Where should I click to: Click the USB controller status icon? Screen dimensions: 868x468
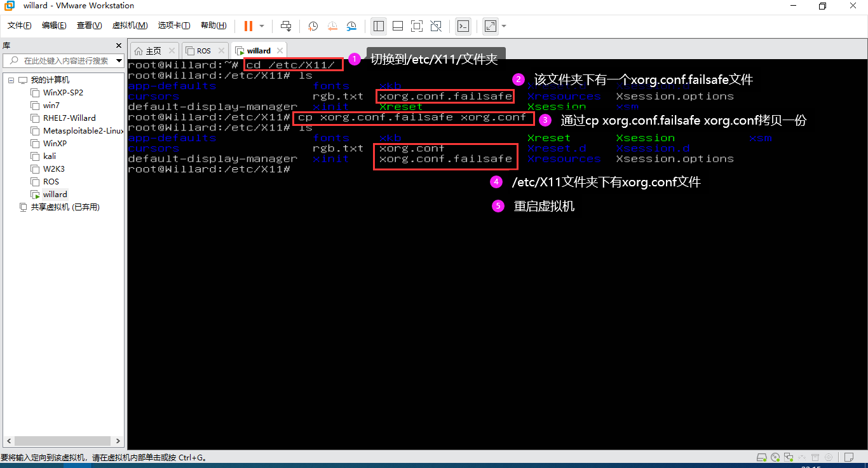[x=803, y=457]
